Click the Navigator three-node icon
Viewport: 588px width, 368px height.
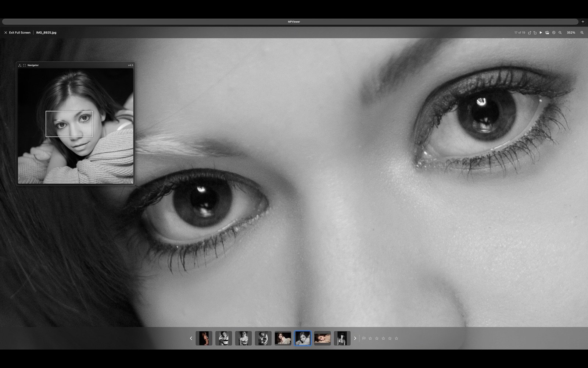[x=20, y=65]
